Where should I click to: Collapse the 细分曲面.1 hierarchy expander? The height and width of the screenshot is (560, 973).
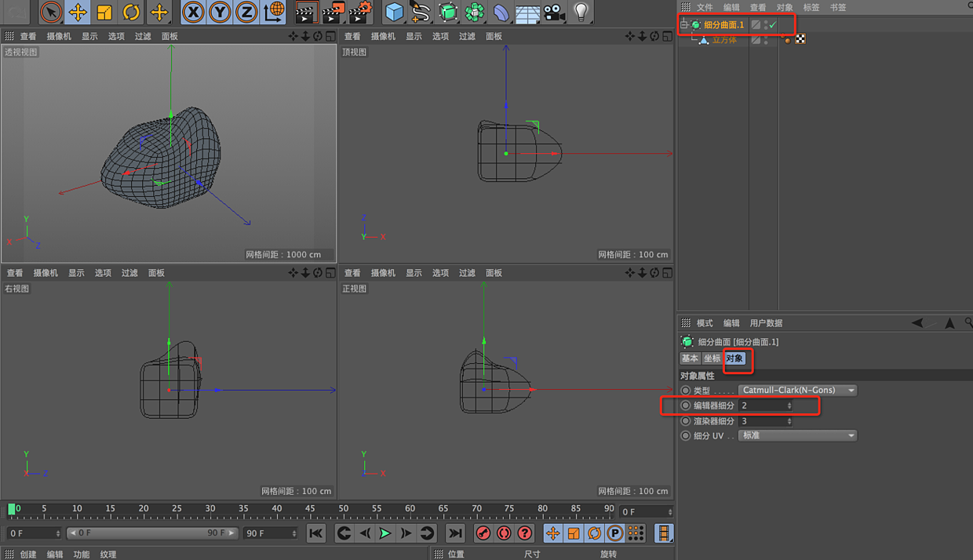[x=683, y=24]
